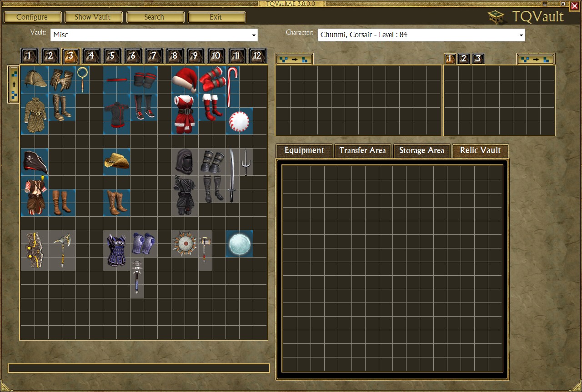
Task: Open the Transfer Area tab
Action: pyautogui.click(x=362, y=151)
